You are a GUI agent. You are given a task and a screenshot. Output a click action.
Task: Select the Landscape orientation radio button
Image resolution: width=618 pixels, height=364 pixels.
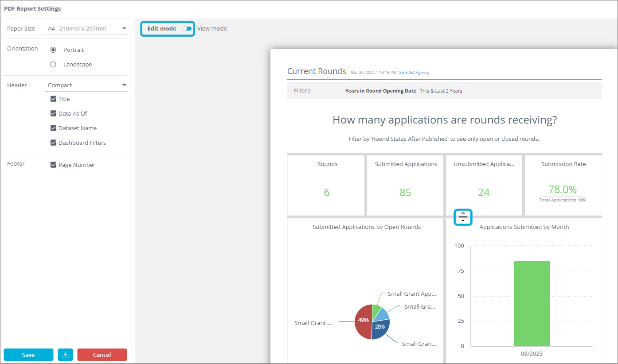pyautogui.click(x=53, y=65)
